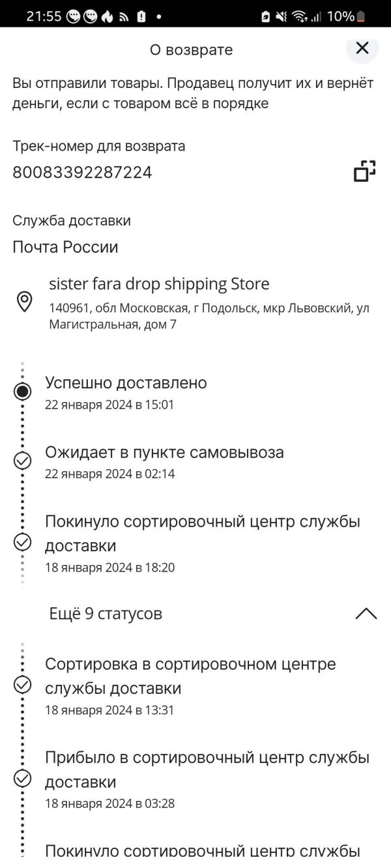
Task: Tap the battery 10% status indicator
Action: coord(346,16)
